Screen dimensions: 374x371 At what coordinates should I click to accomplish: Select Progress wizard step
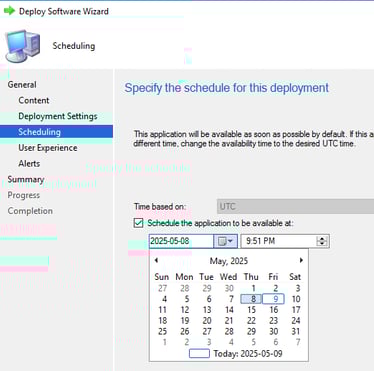pos(24,195)
